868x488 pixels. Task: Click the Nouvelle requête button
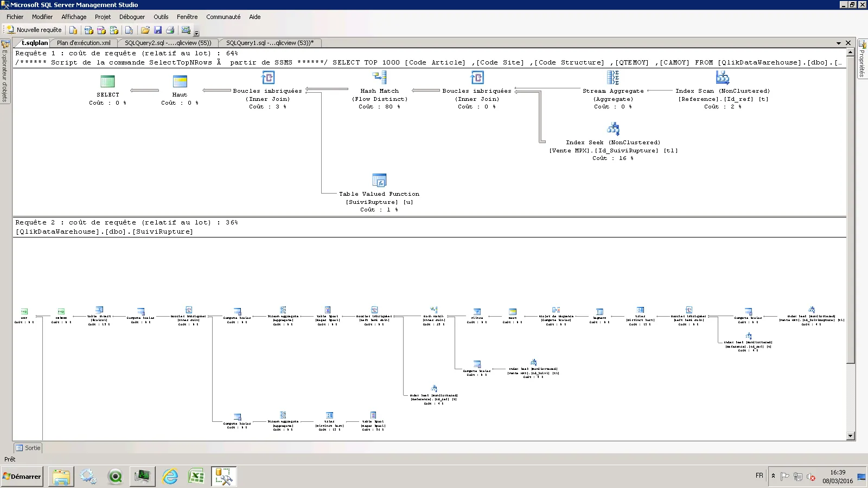coord(35,30)
